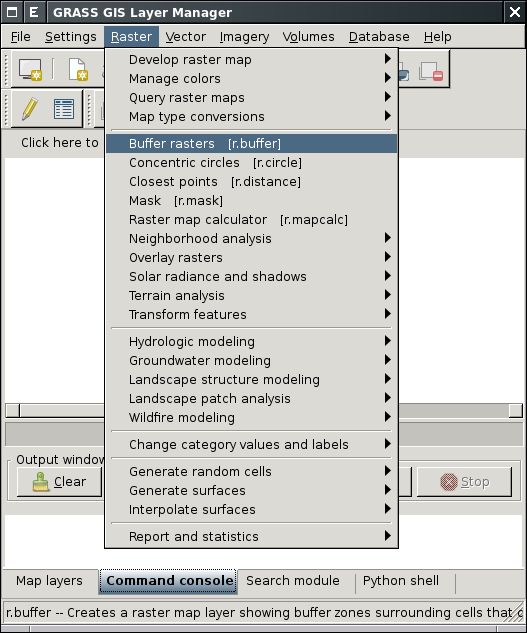Select Closest points [r.distance]
This screenshot has width=527, height=633.
tap(251, 182)
